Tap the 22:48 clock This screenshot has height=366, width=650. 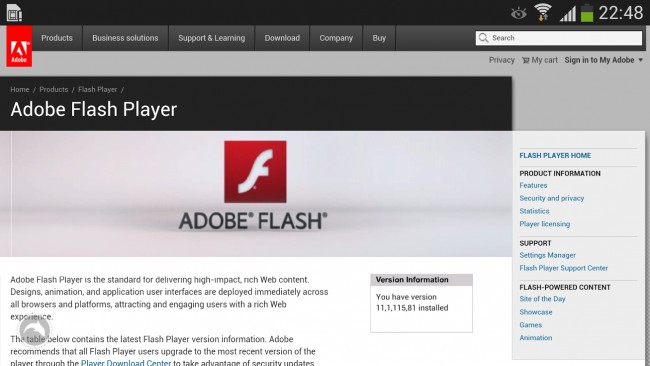[x=621, y=12]
